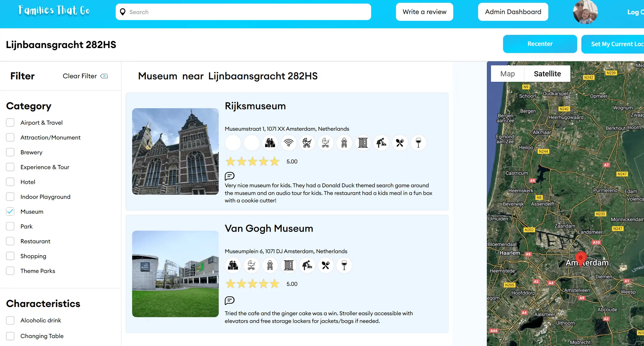Click the changing table icon under Van Gogh Museum
Screen dimensions: 644x346
pos(307,266)
